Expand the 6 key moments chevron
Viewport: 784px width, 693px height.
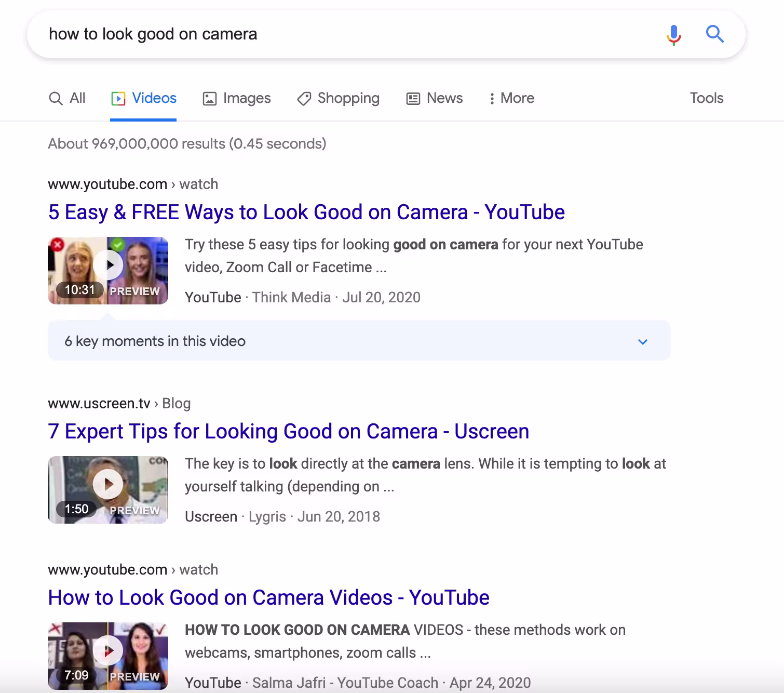point(643,342)
